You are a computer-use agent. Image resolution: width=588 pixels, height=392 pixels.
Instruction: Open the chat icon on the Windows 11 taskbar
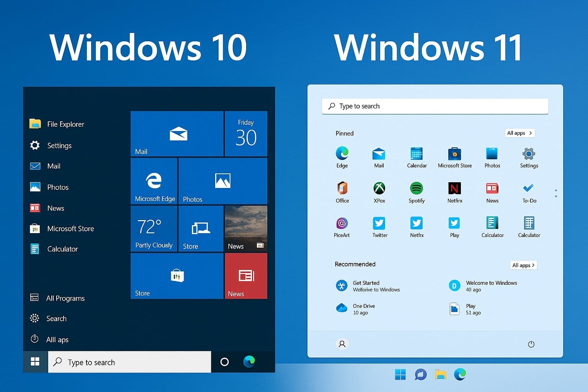click(420, 374)
